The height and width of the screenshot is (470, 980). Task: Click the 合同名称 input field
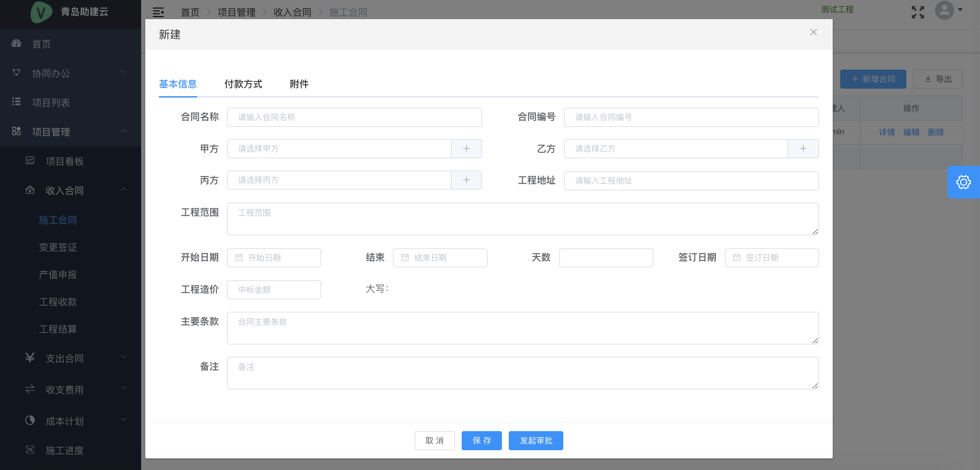(354, 117)
